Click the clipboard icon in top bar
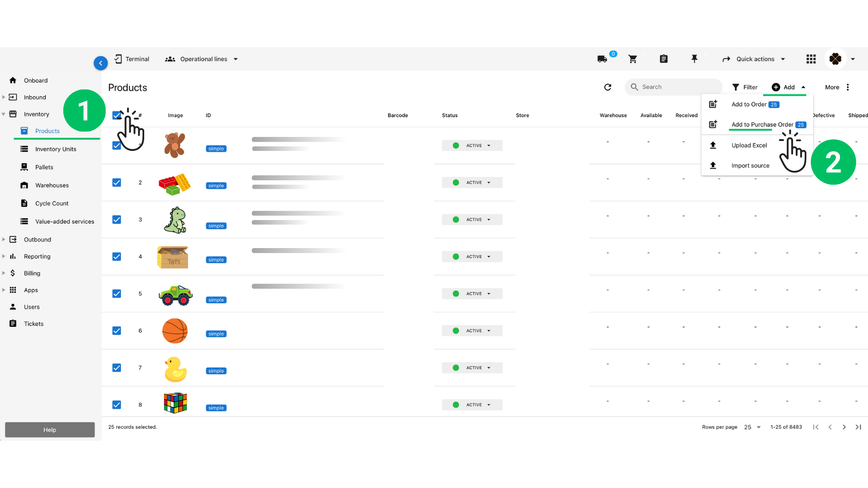868x488 pixels. click(x=664, y=59)
